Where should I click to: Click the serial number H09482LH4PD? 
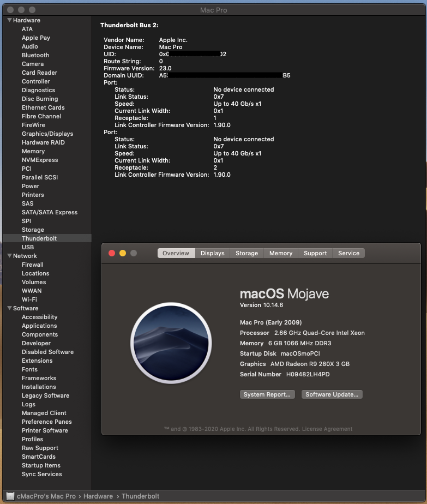(x=308, y=374)
